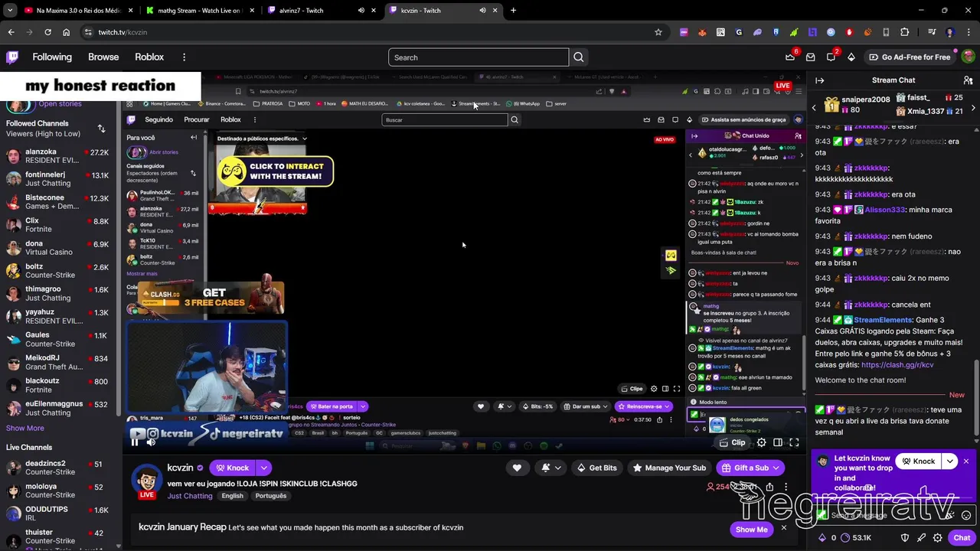Reload the page in Chrome
This screenshot has width=980, height=551.
point(47,32)
